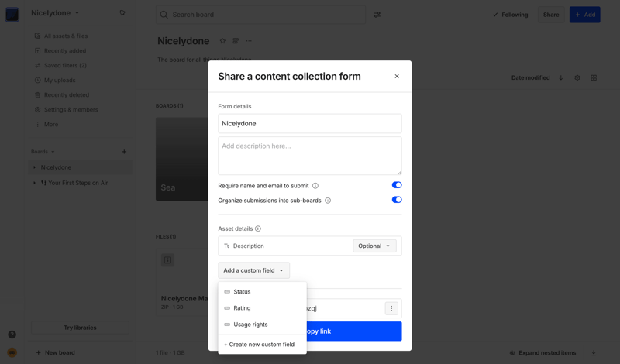Star the Nicelydone board as favorite
Screen dimensions: 620x364
pyautogui.click(x=222, y=41)
